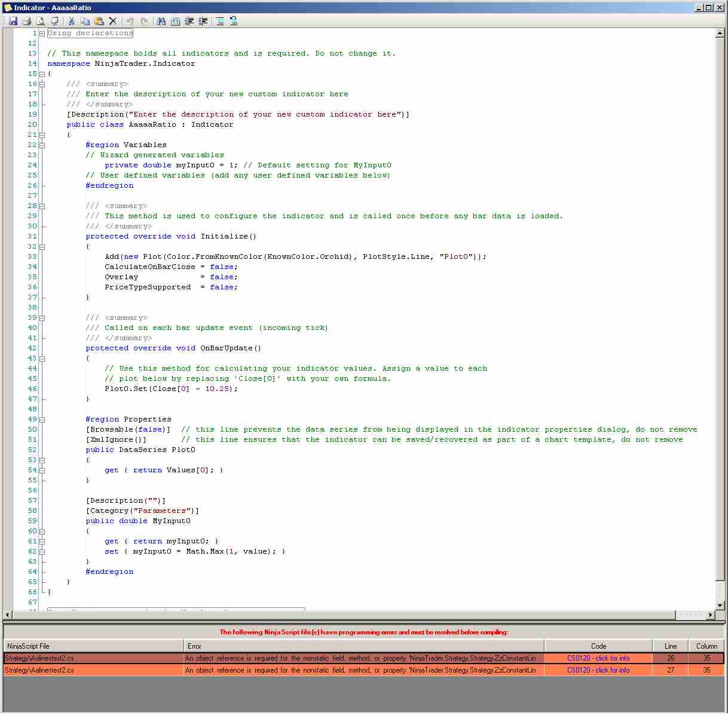
Task: Collapse the summary comment at line 39
Action: [42, 318]
